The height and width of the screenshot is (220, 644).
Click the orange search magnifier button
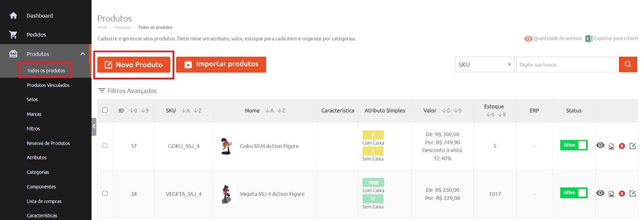pos(628,64)
